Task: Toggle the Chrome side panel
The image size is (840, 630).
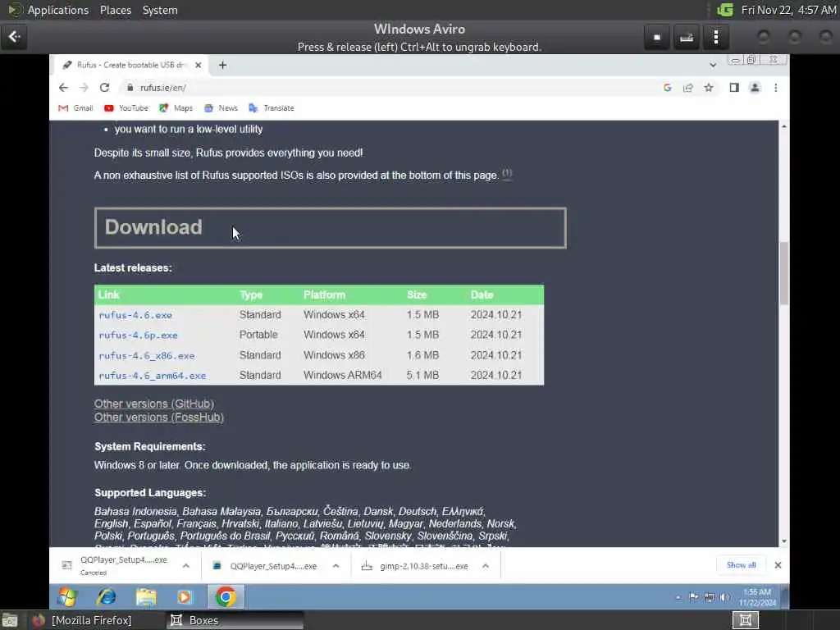Action: coord(734,87)
